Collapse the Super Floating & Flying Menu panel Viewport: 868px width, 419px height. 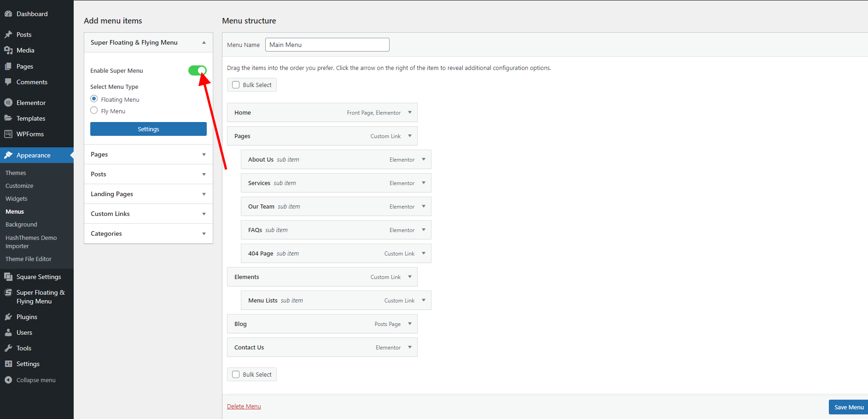click(x=204, y=42)
